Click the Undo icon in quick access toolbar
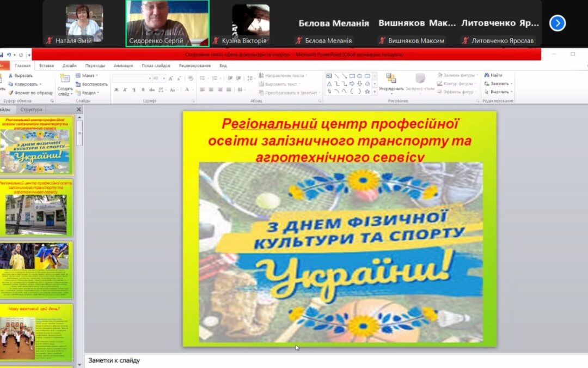The height and width of the screenshot is (368, 588). tap(9, 55)
